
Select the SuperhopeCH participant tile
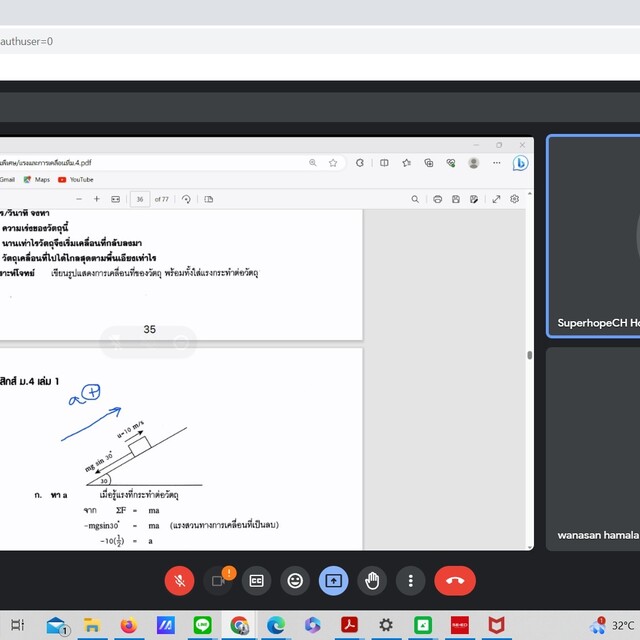pos(593,236)
